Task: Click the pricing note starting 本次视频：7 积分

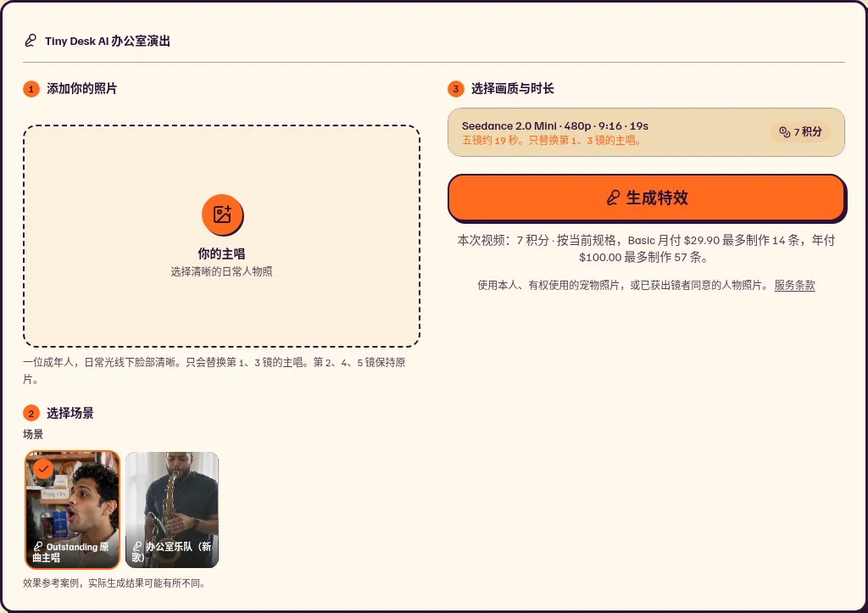Action: click(646, 248)
